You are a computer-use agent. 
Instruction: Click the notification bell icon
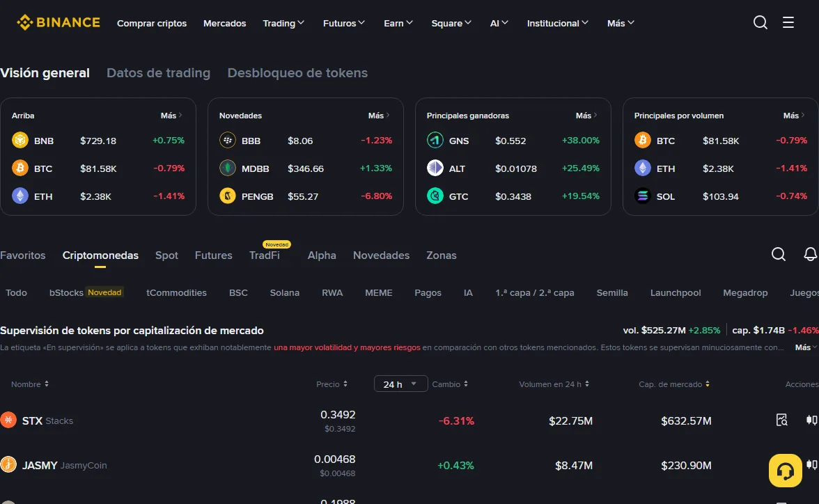(810, 254)
